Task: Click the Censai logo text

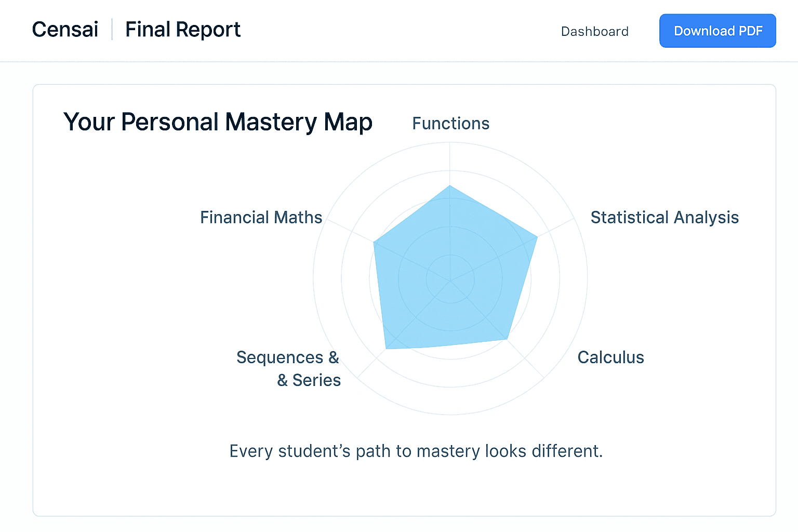Action: pos(64,30)
